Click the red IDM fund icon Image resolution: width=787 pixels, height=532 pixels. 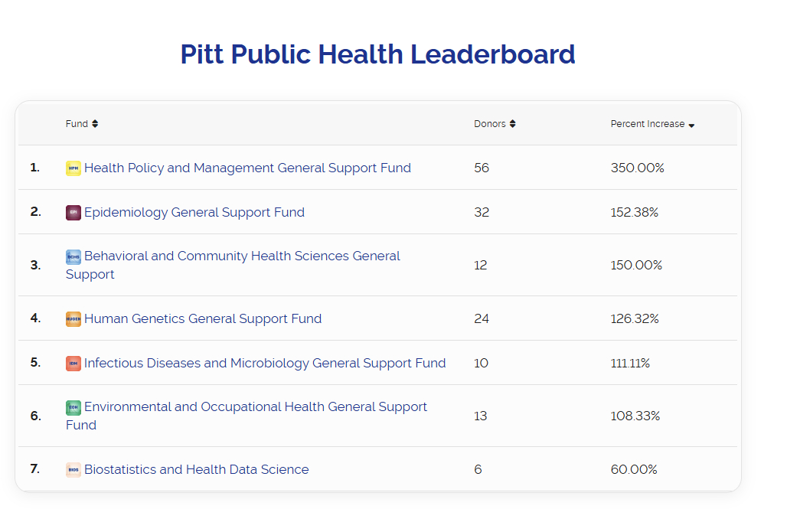pos(73,364)
